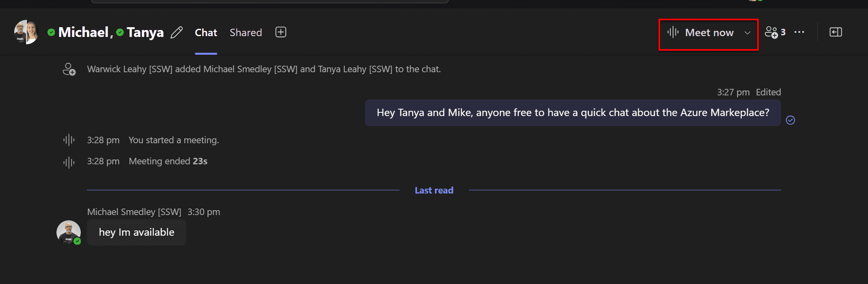Click Michael Smedley's profile picture beside his message

click(68, 232)
